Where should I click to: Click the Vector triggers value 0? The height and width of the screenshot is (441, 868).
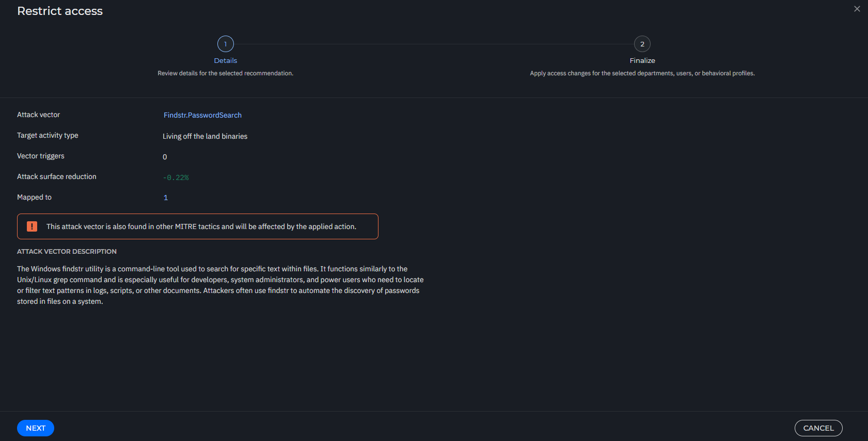[165, 157]
